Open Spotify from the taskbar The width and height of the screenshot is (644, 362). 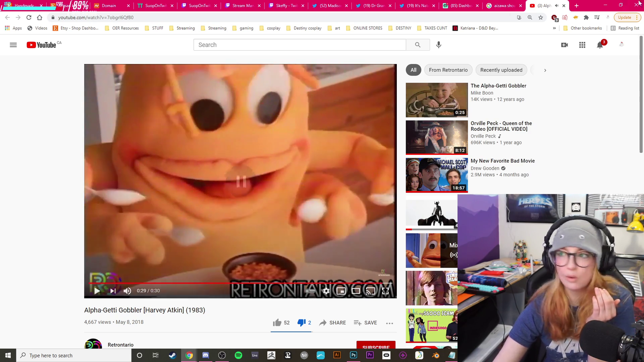click(x=238, y=355)
